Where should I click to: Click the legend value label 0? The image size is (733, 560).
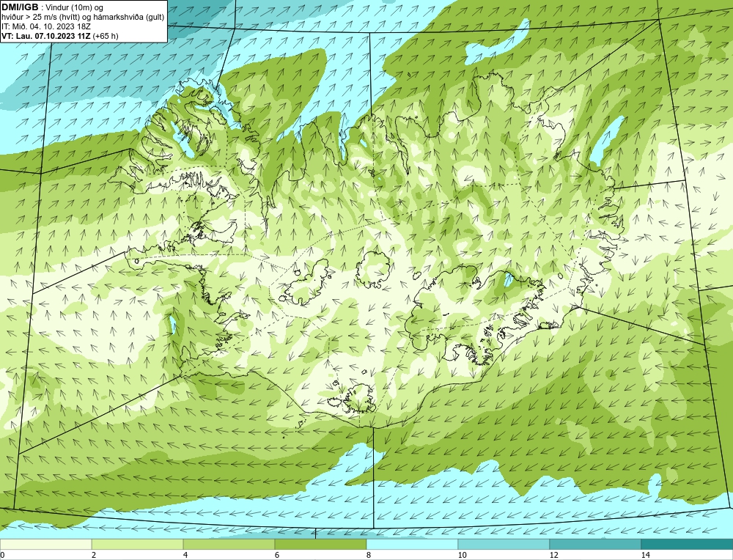point(2,555)
